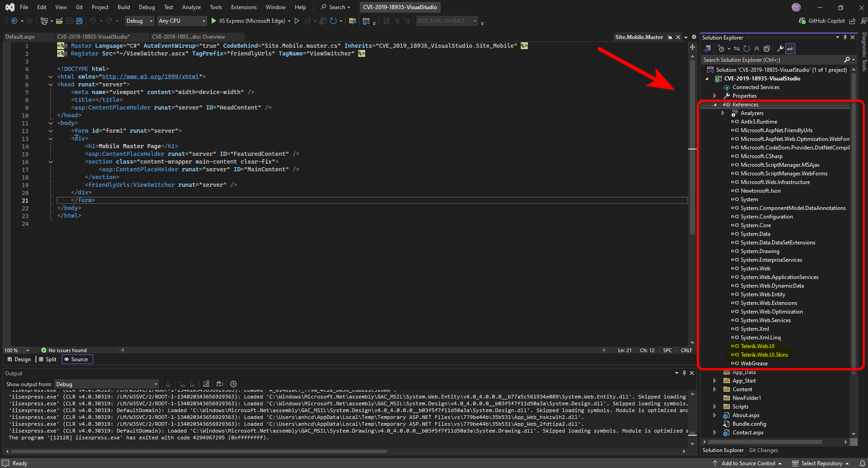Open the Show output from dropdown
The image size is (868, 468).
point(106,384)
